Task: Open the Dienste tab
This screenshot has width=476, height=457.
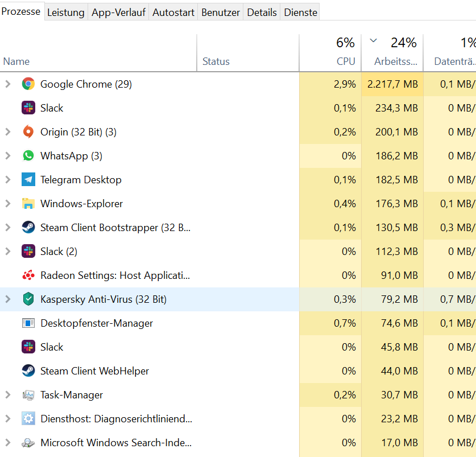Action: (300, 12)
